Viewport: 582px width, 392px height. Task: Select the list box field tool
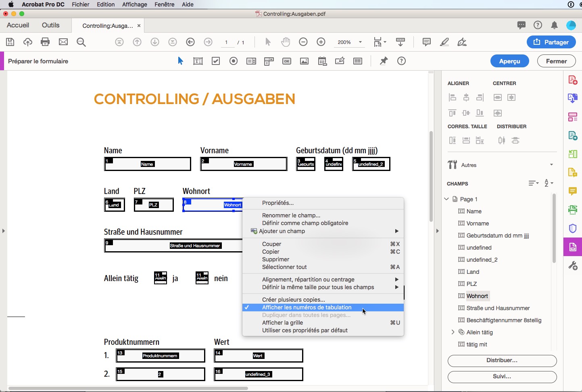coord(251,61)
